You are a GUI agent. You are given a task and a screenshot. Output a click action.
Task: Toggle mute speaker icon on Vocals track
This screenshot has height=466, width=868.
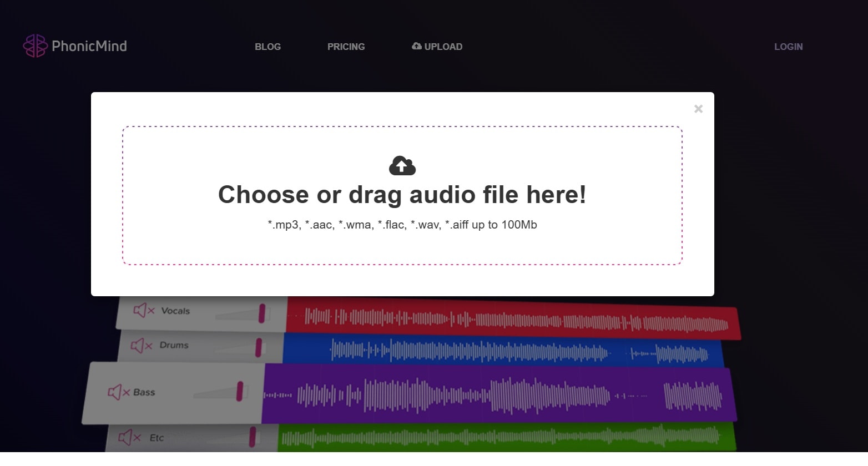point(144,310)
